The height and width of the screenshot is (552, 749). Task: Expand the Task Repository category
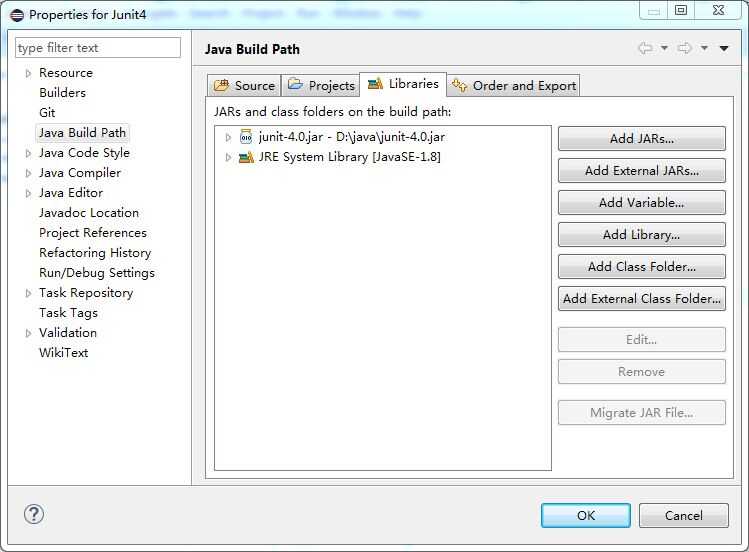28,293
